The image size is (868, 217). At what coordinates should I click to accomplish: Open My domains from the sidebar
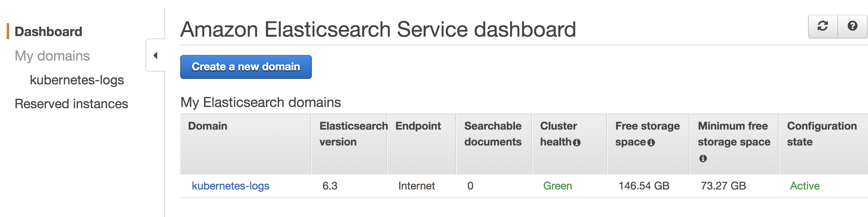pyautogui.click(x=52, y=56)
